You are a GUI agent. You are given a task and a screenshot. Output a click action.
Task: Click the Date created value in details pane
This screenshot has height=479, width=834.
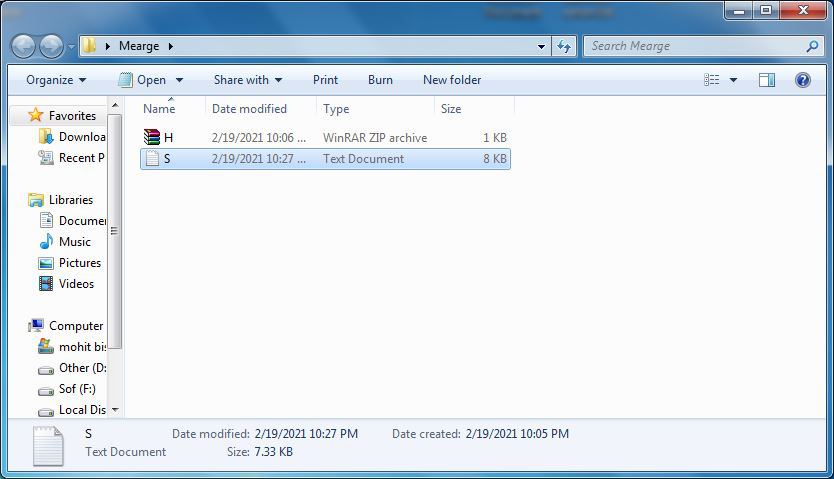pyautogui.click(x=517, y=434)
